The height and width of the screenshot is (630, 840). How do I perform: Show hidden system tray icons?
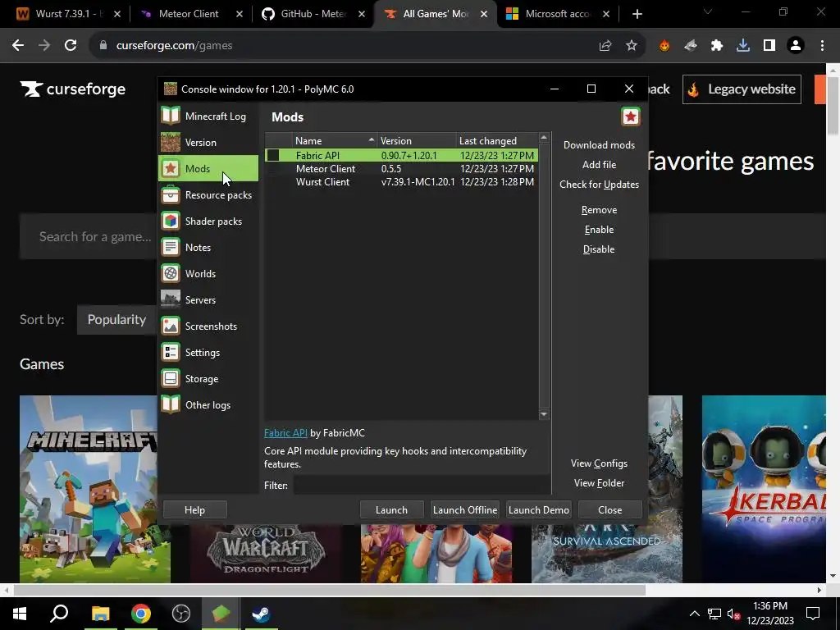(x=694, y=614)
